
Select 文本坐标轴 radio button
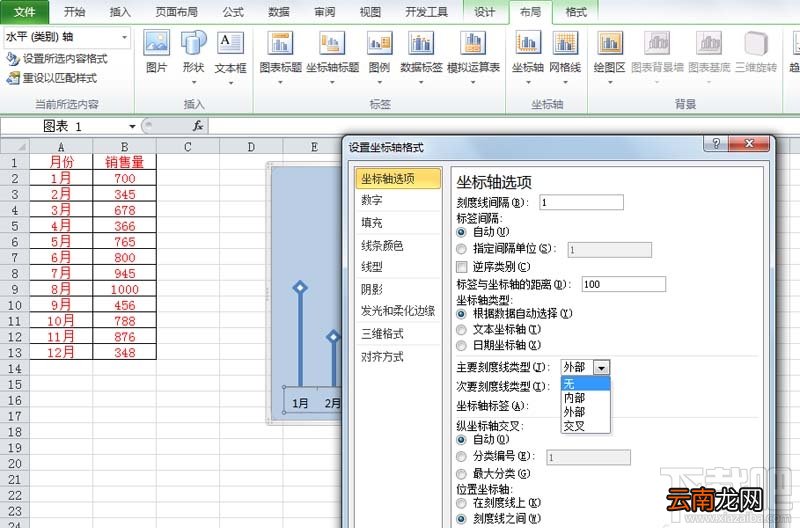tap(461, 330)
